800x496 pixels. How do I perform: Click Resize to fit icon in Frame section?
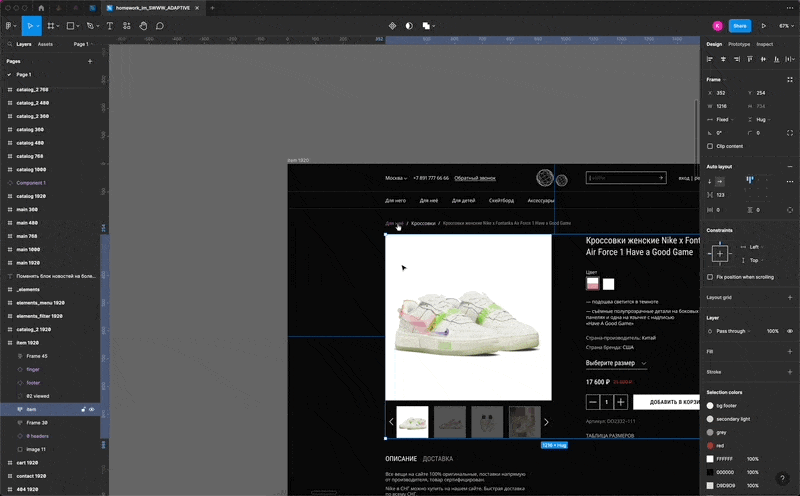tap(790, 80)
